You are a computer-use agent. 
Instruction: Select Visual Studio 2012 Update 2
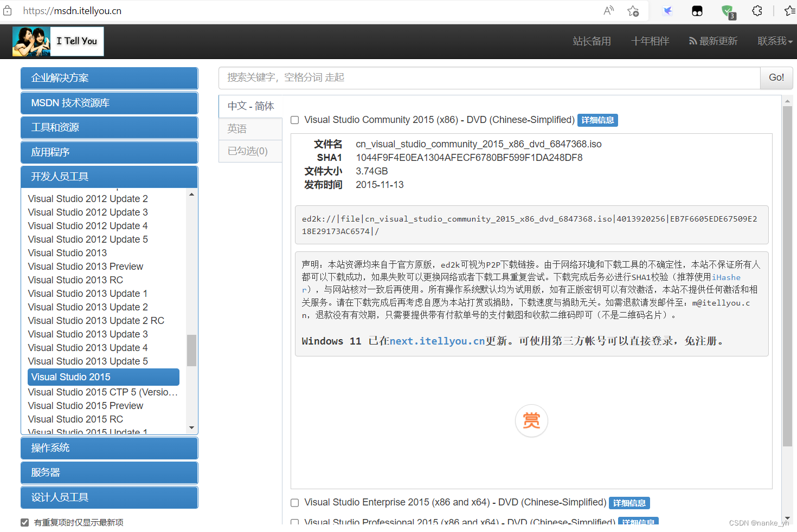tap(88, 199)
